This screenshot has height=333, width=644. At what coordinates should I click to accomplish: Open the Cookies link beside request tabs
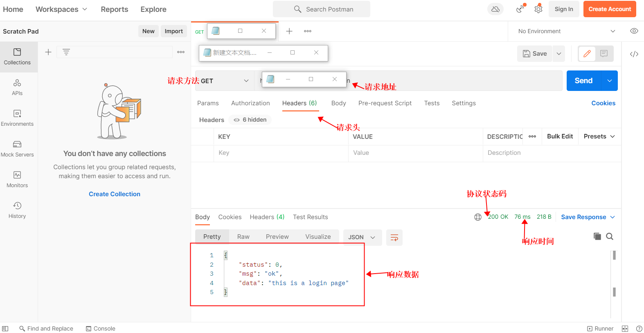[603, 103]
